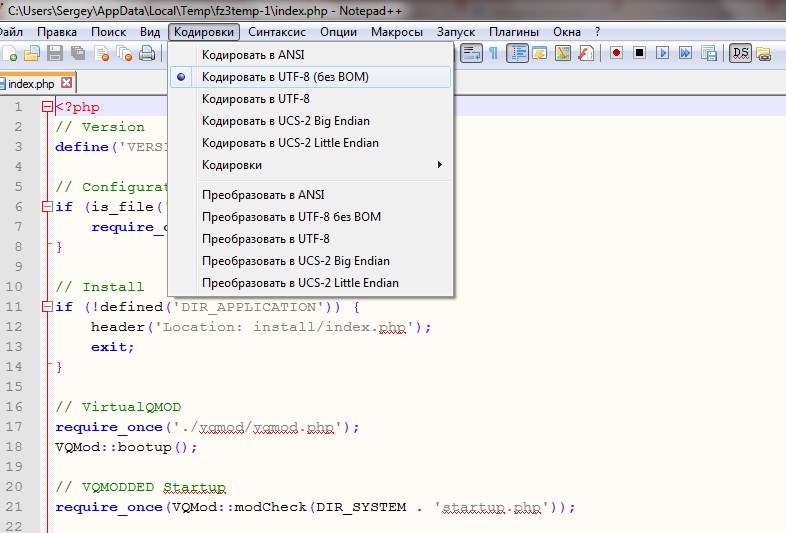The height and width of the screenshot is (533, 786).
Task: Click the saved-state icon on index.php tab
Action: coord(2,83)
